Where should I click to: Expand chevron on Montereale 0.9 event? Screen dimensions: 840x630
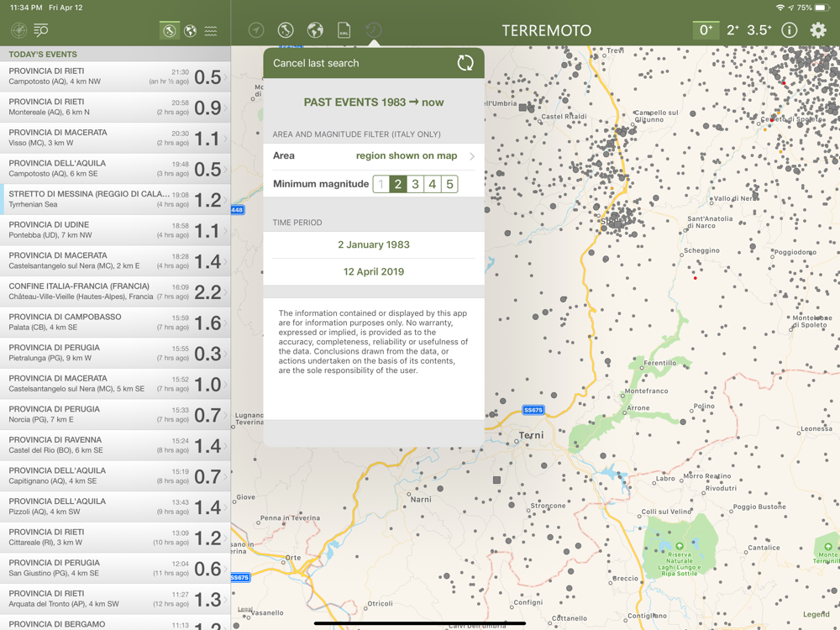pyautogui.click(x=225, y=108)
